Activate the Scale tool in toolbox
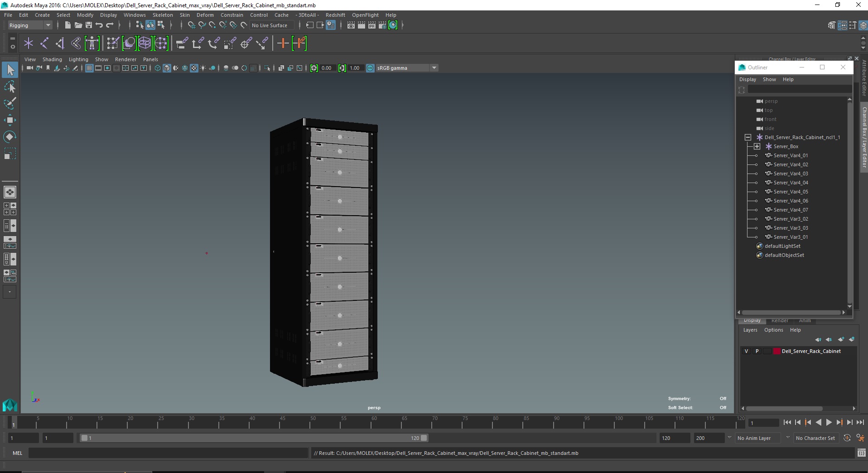The image size is (868, 473). tap(10, 154)
